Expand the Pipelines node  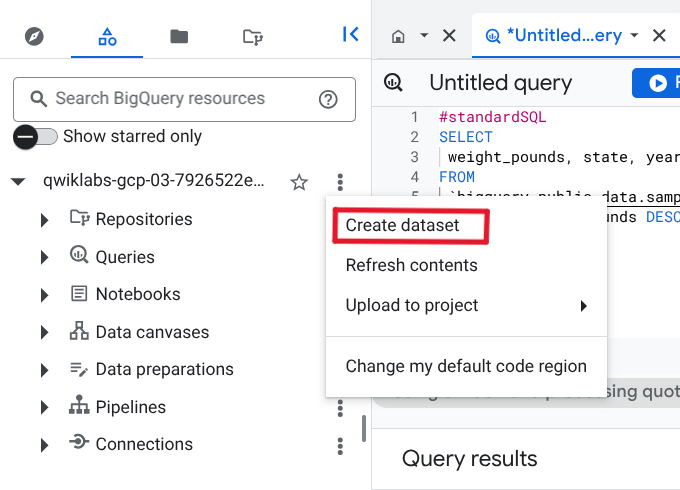(44, 408)
